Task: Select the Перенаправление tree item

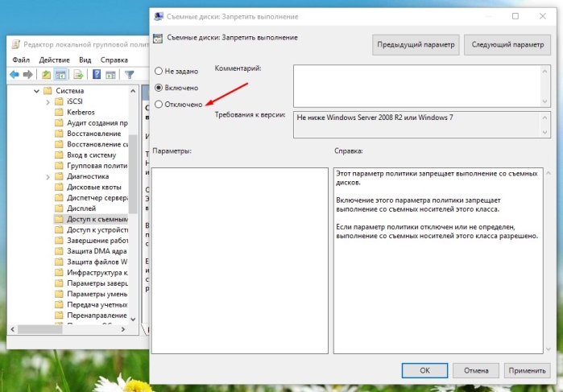Action: pos(97,316)
